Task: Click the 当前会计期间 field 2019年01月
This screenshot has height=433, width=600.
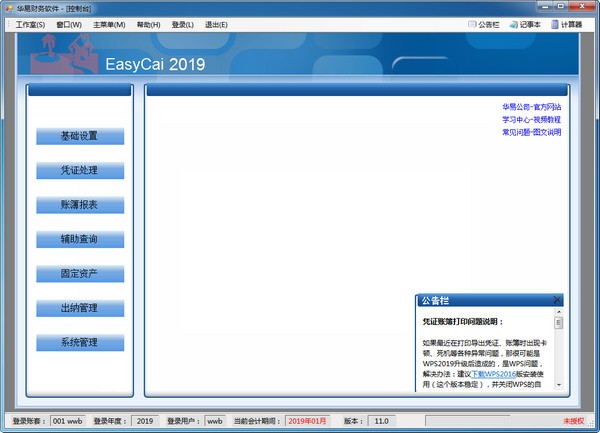Action: [307, 421]
